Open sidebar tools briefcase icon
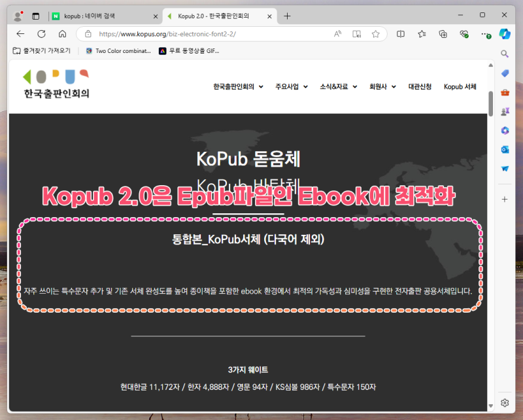The height and width of the screenshot is (420, 523). point(505,92)
